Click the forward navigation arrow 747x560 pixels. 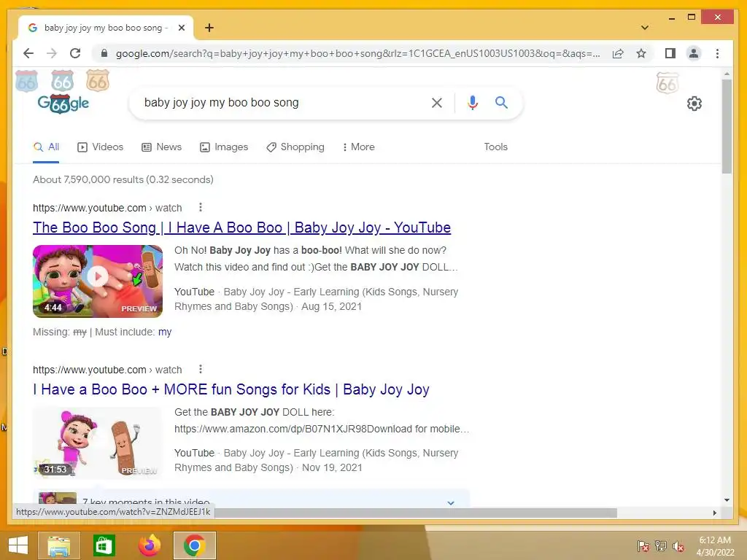tap(52, 53)
